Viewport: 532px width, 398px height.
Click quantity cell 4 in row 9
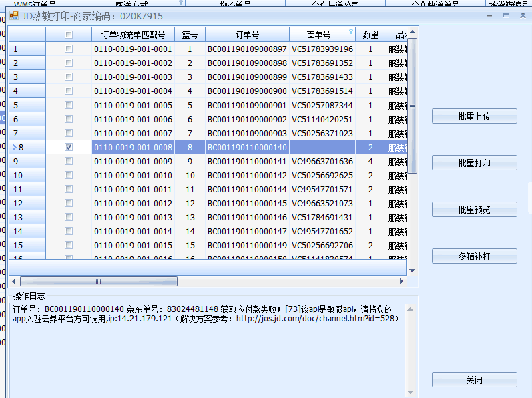click(x=370, y=161)
